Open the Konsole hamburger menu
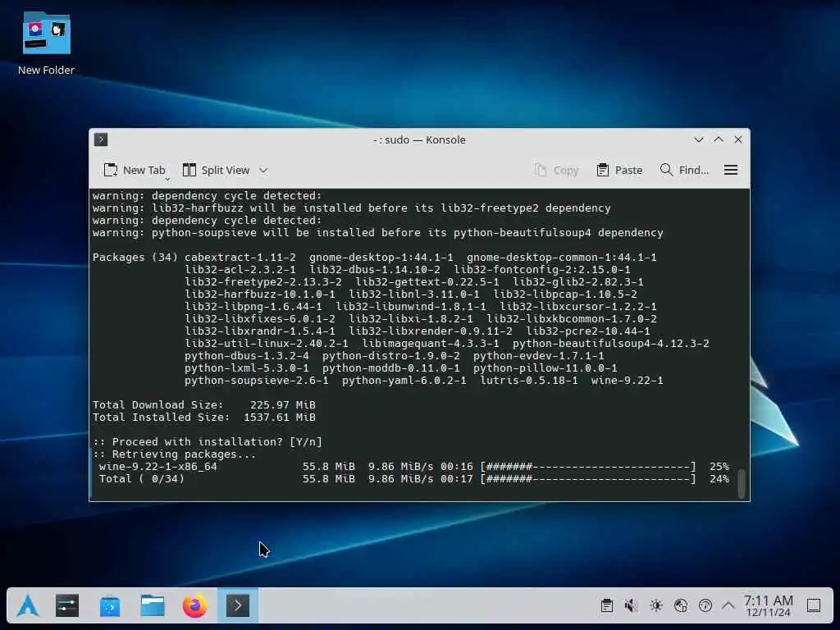The width and height of the screenshot is (840, 630). [731, 170]
